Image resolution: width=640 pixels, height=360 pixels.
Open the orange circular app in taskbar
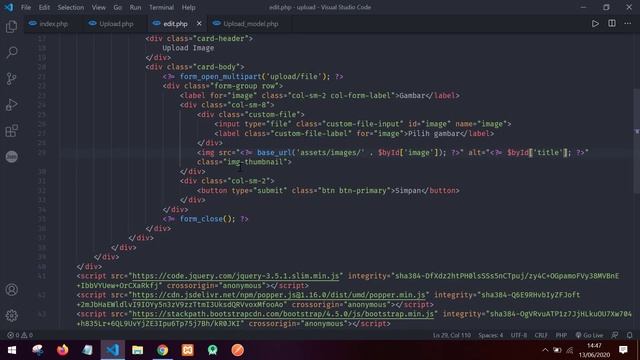237,350
